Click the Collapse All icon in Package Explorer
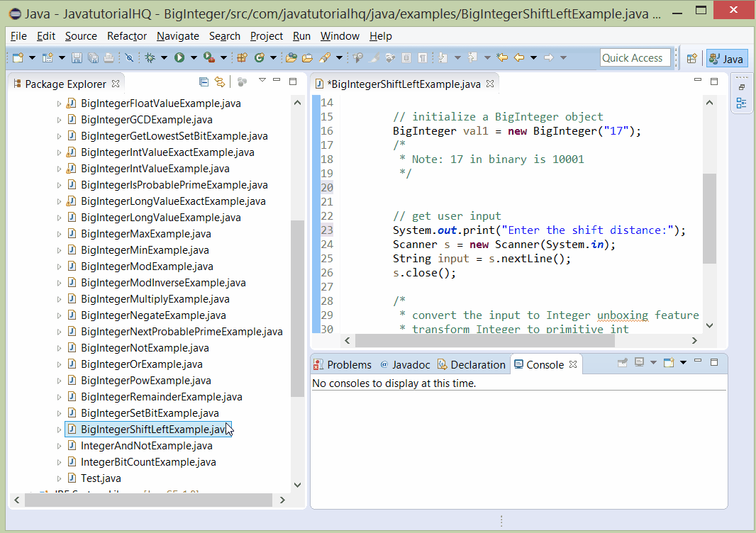 [x=204, y=82]
